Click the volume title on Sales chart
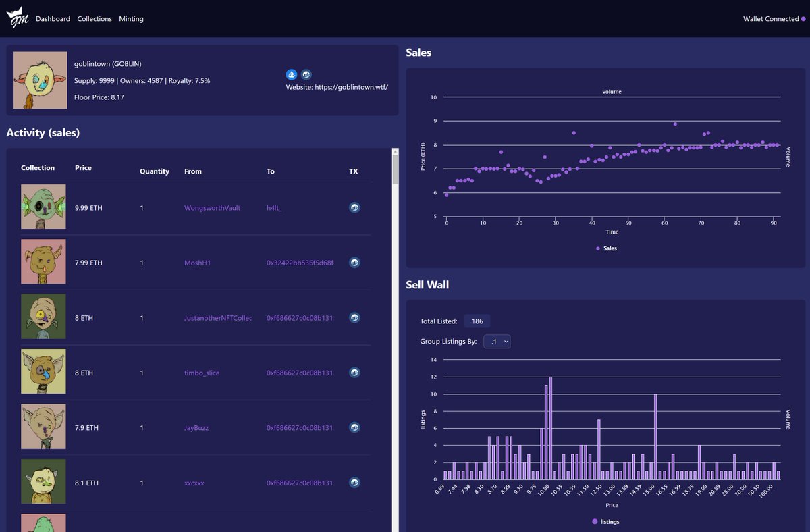This screenshot has height=532, width=810. [612, 91]
